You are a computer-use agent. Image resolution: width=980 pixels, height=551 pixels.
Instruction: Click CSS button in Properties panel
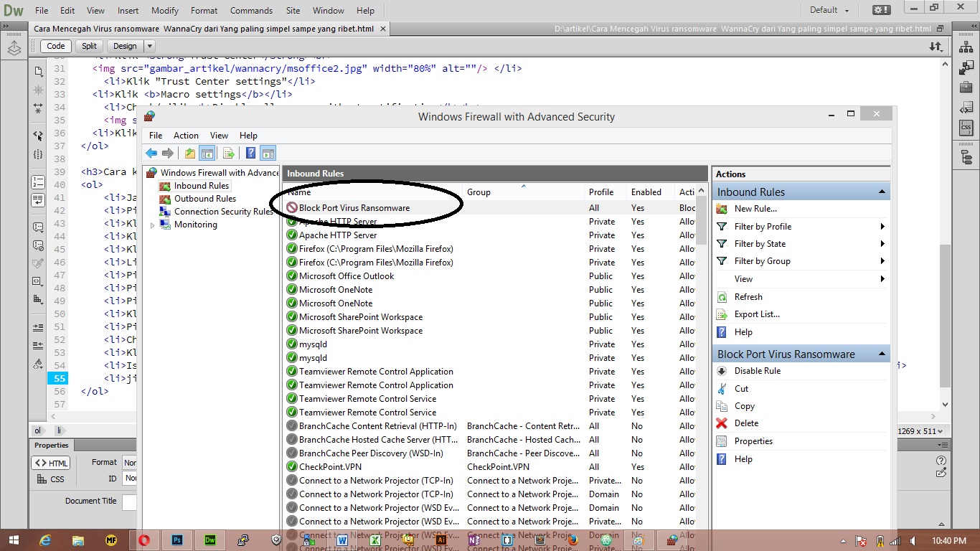tap(51, 479)
